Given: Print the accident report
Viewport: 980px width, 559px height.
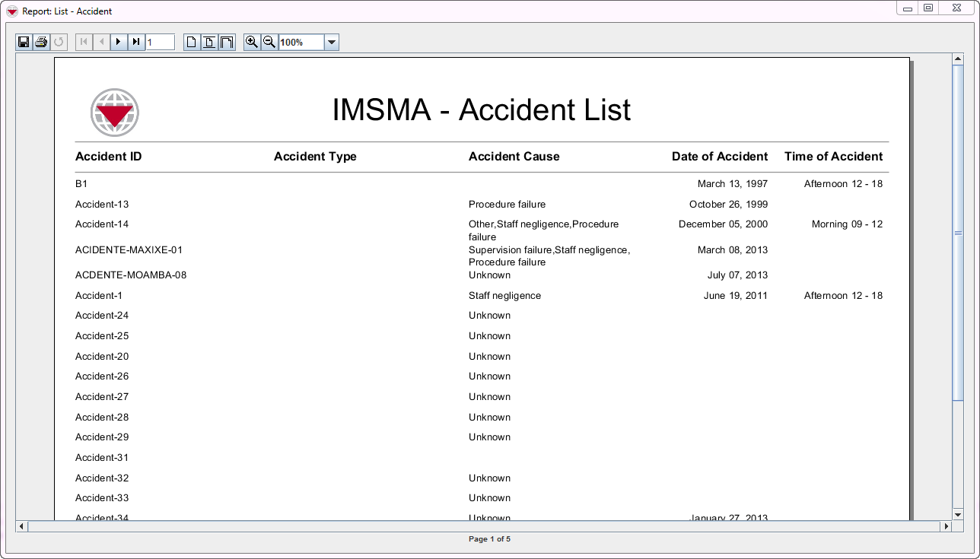Looking at the screenshot, I should click(40, 42).
